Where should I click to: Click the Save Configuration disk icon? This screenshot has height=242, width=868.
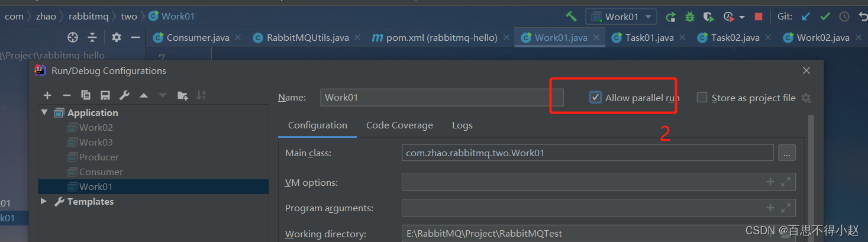[105, 95]
